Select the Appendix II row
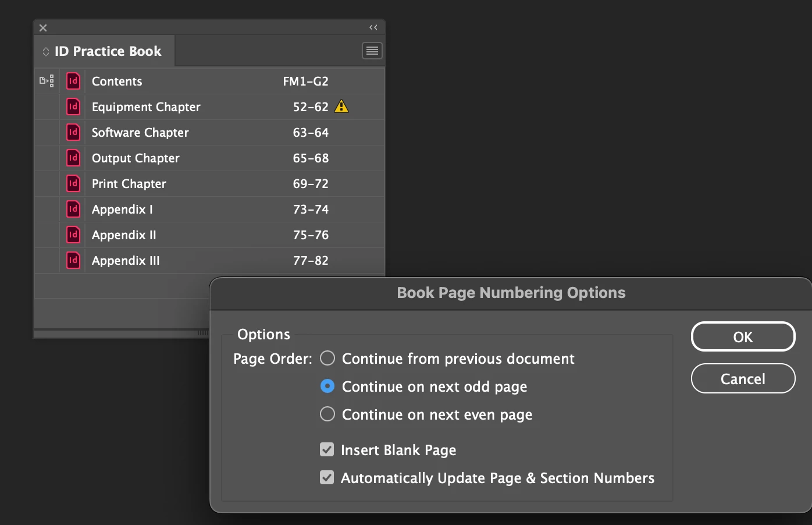The image size is (812, 525). coord(209,235)
